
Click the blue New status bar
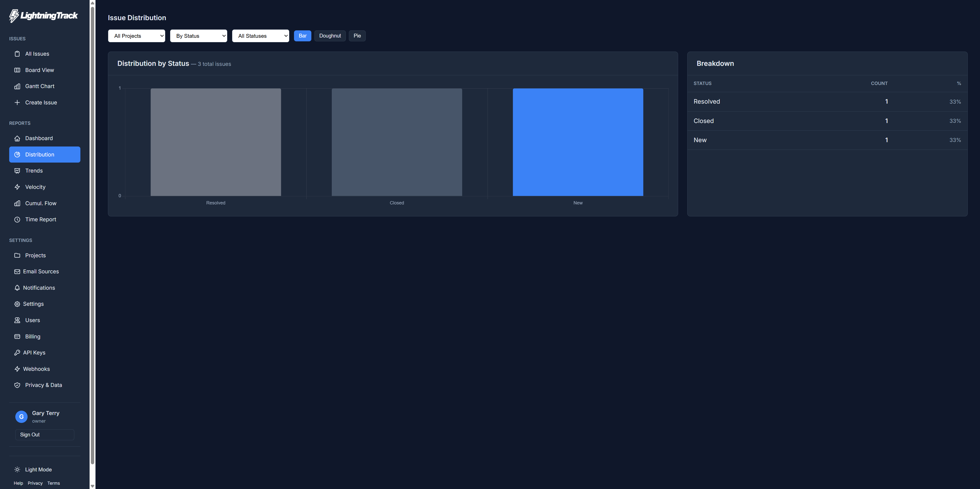pos(578,142)
